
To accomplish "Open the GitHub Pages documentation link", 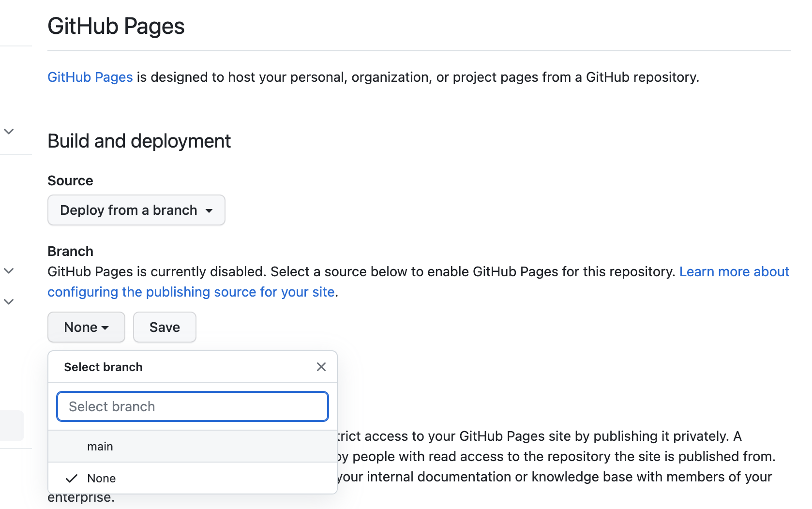I will [90, 77].
